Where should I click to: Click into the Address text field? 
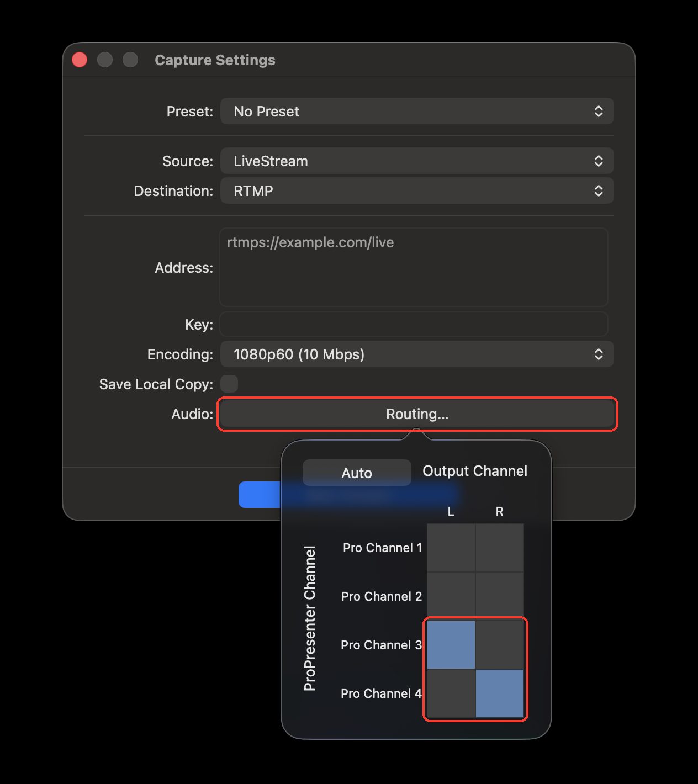click(x=414, y=267)
